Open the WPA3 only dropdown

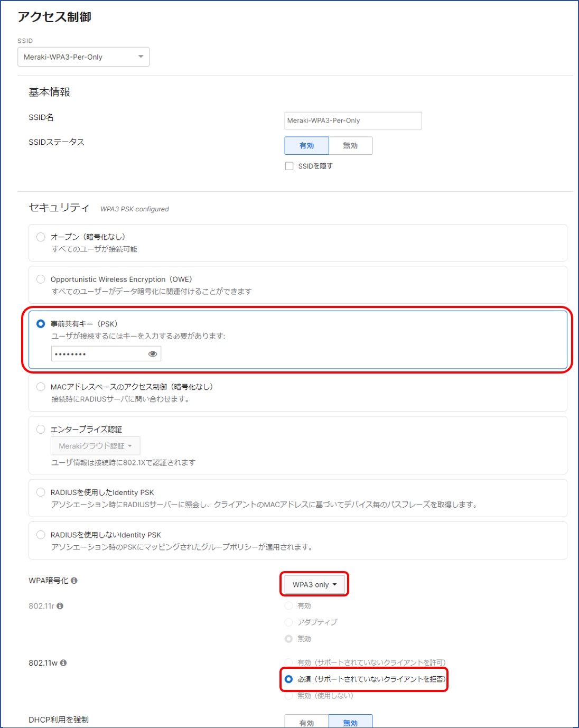pyautogui.click(x=314, y=585)
